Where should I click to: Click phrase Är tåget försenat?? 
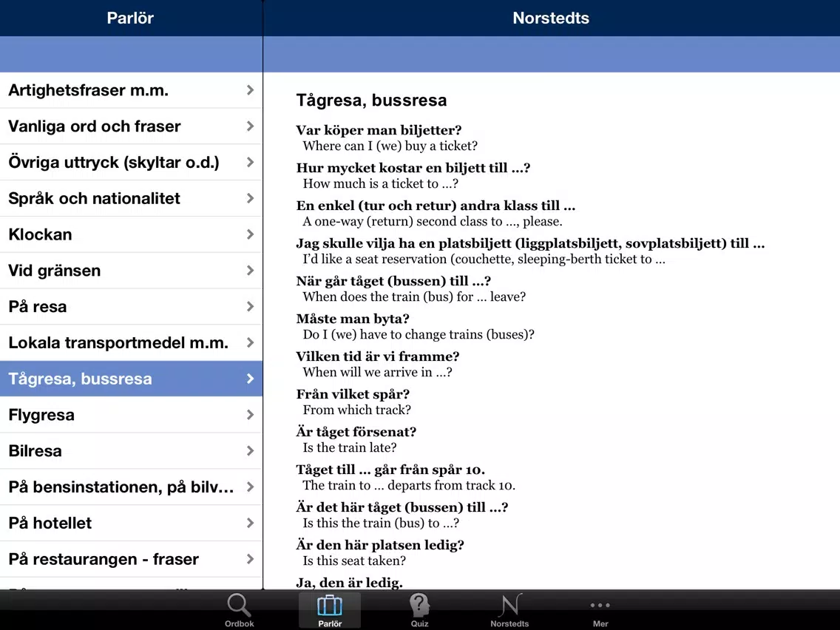pyautogui.click(x=356, y=432)
